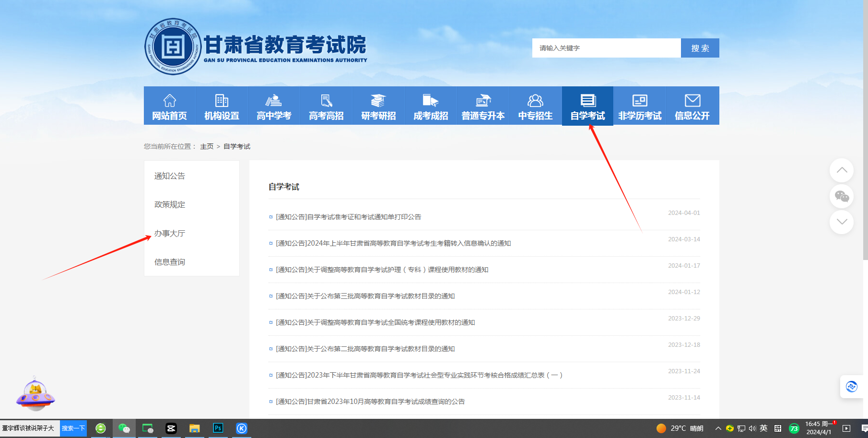
Task: Click the 信息公开 envelope icon
Action: (x=692, y=100)
